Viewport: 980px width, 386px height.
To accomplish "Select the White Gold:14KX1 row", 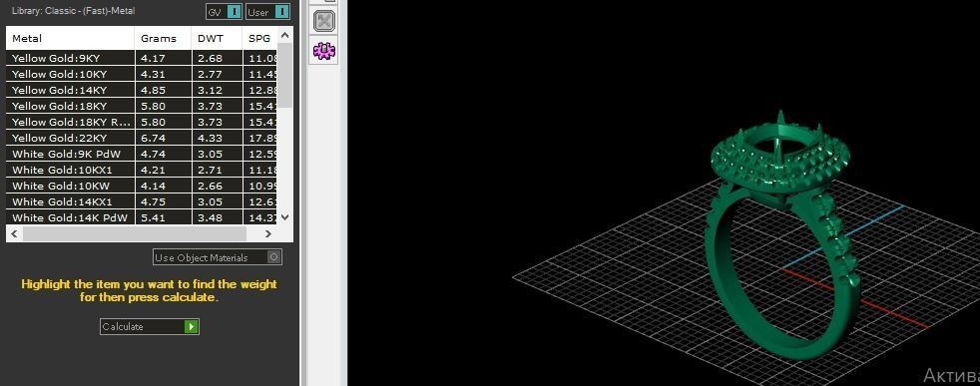I will (142, 201).
